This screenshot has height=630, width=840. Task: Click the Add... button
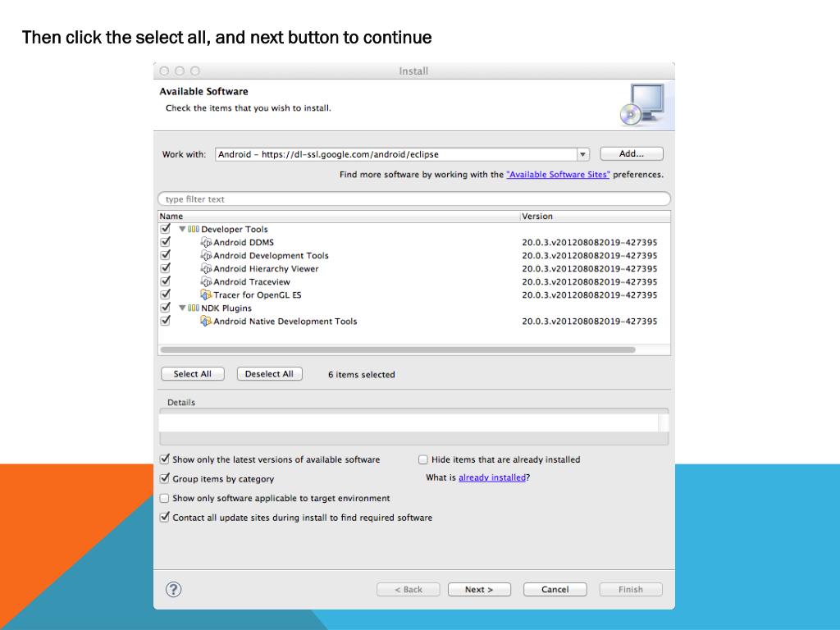click(631, 153)
